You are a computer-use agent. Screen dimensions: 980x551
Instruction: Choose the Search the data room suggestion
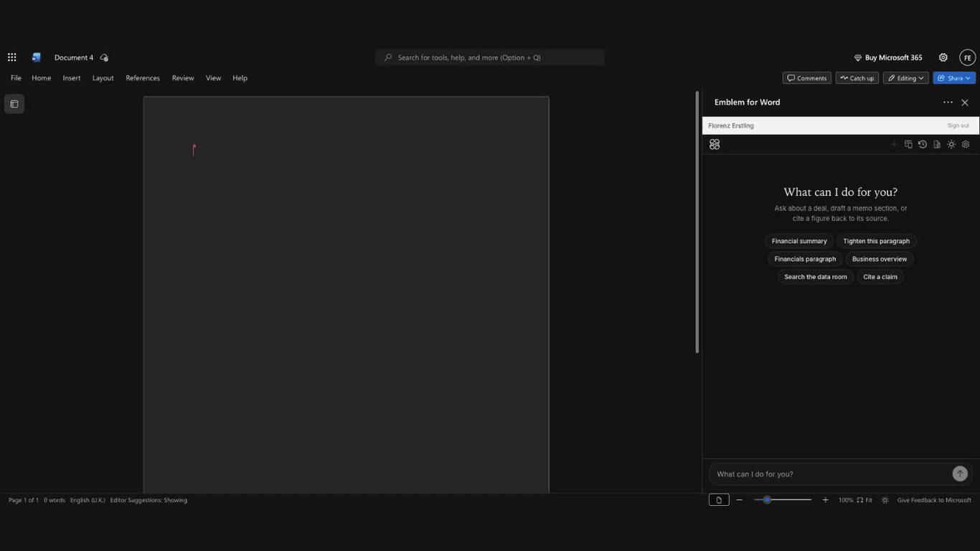[816, 277]
